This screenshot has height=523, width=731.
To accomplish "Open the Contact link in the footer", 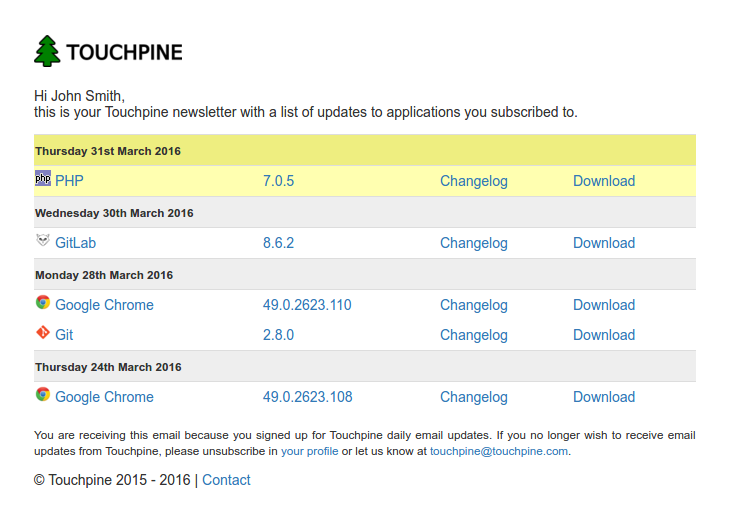I will tap(226, 480).
